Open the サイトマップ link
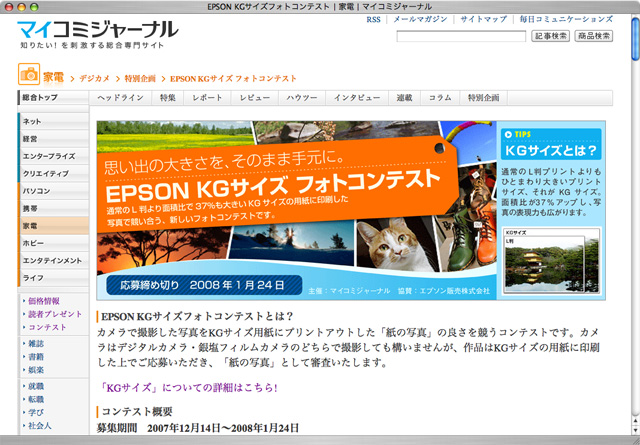Screen dimensions: 640x445 (x=484, y=20)
